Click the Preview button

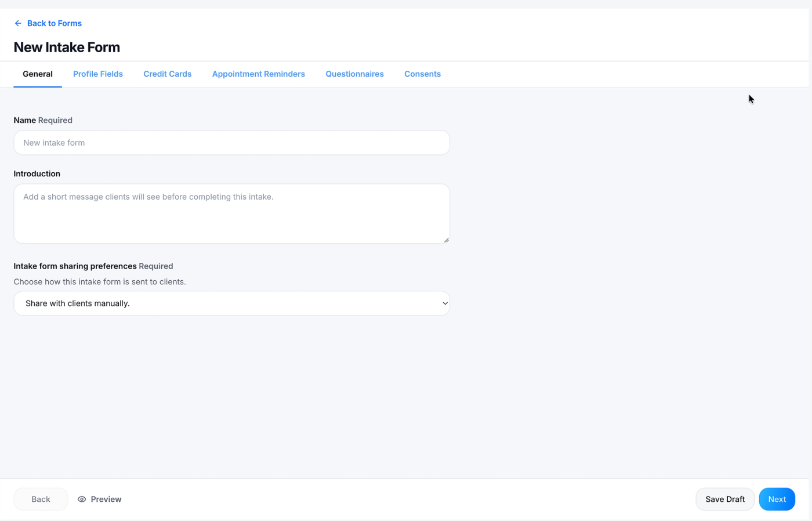point(100,499)
